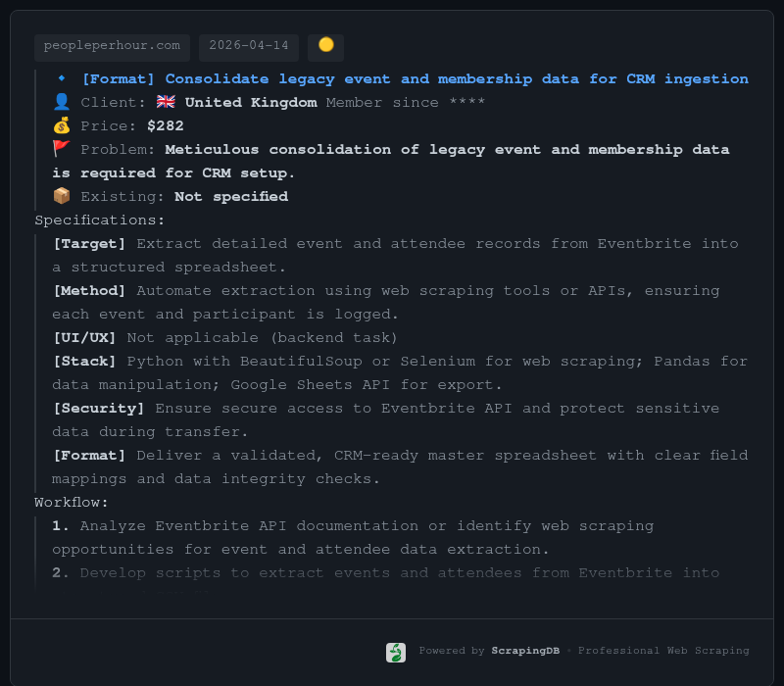Click the money bag price icon

[x=62, y=125]
